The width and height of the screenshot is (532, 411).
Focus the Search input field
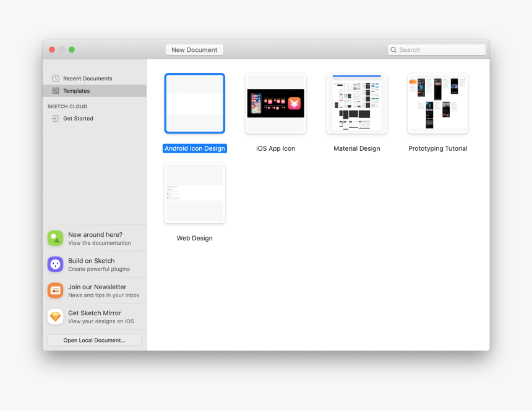[437, 50]
